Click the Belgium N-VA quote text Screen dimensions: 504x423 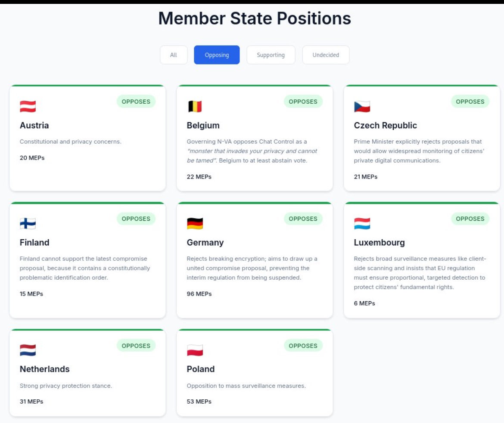(252, 155)
